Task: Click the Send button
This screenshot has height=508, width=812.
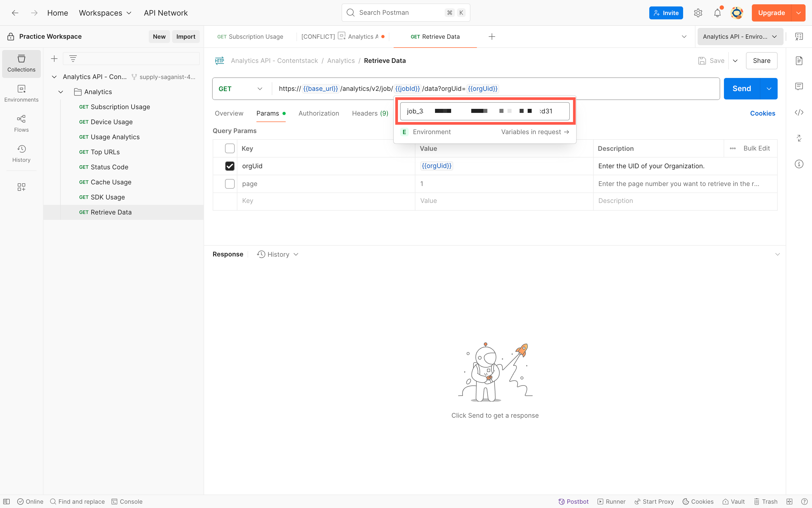Action: pos(742,89)
